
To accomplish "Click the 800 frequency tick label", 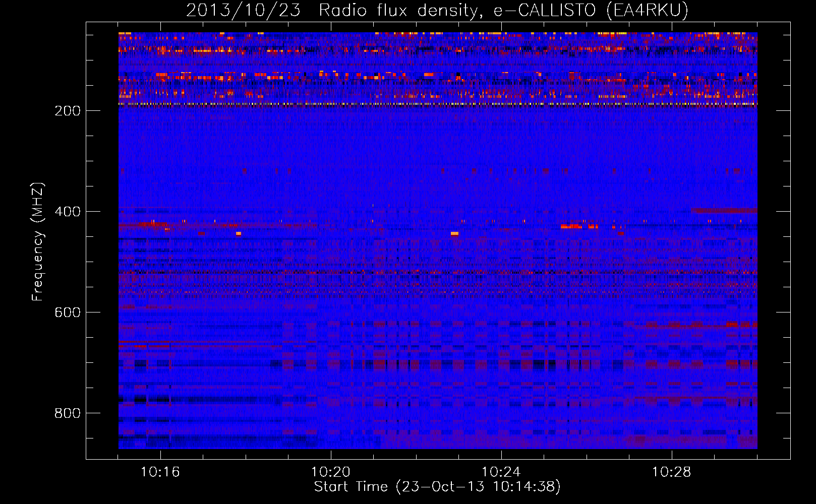I will [x=67, y=413].
